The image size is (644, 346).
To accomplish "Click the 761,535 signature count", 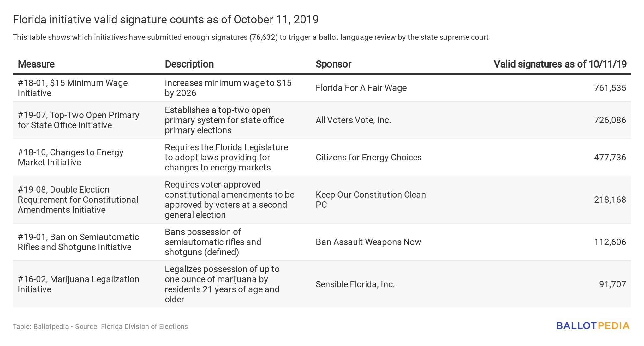I will coord(610,88).
